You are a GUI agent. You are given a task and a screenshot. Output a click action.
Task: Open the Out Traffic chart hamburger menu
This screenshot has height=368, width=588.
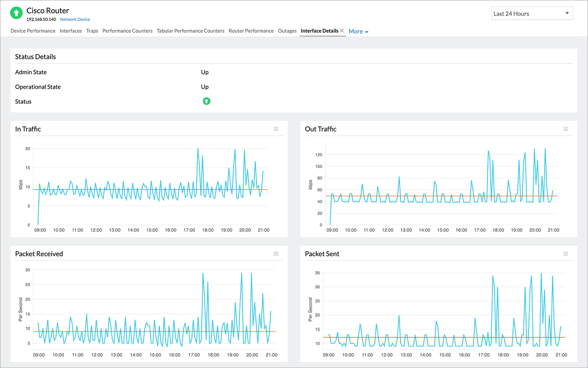(566, 129)
